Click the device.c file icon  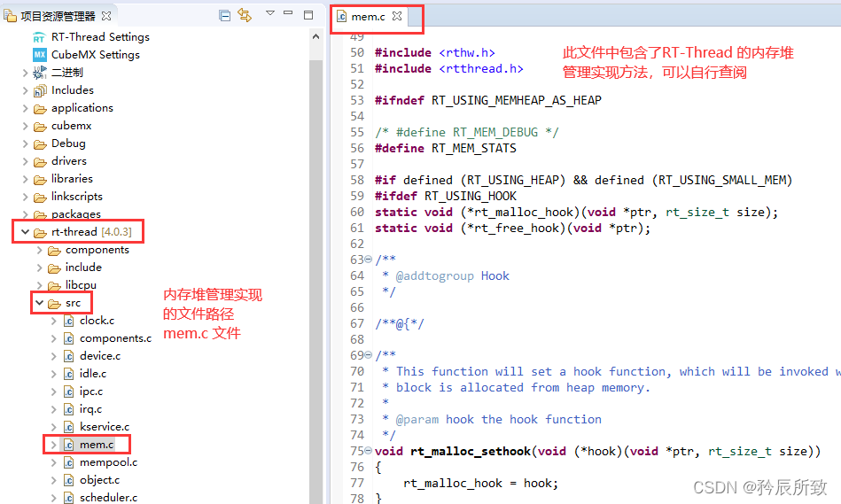coord(68,356)
